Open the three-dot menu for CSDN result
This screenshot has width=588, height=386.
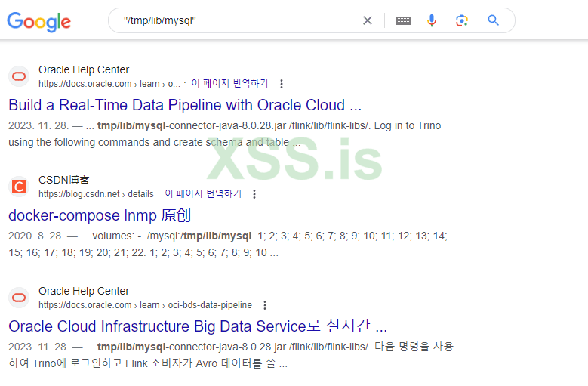point(254,194)
